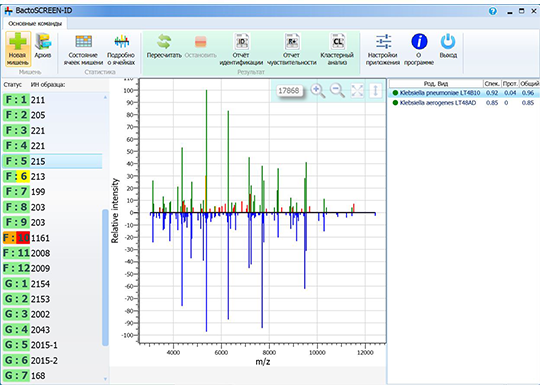Viewport: 540px width, 388px height.
Task: Click the Статус column label
Action: point(12,85)
